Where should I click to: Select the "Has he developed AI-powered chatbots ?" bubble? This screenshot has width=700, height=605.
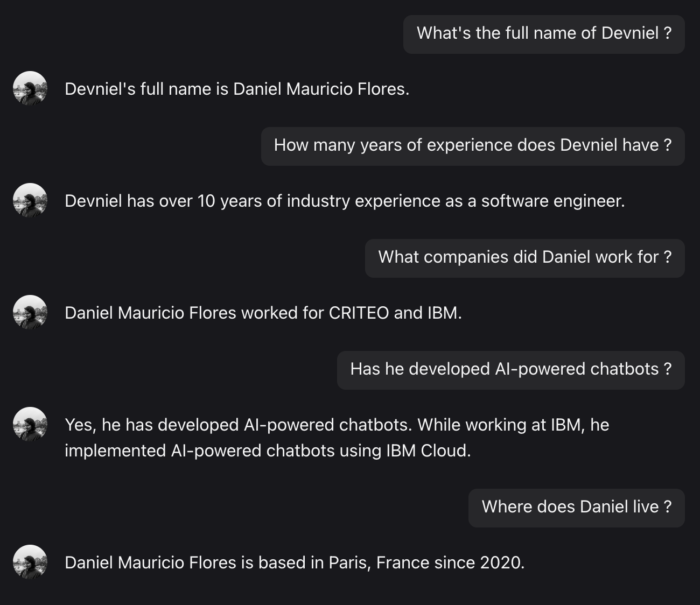[x=510, y=369]
